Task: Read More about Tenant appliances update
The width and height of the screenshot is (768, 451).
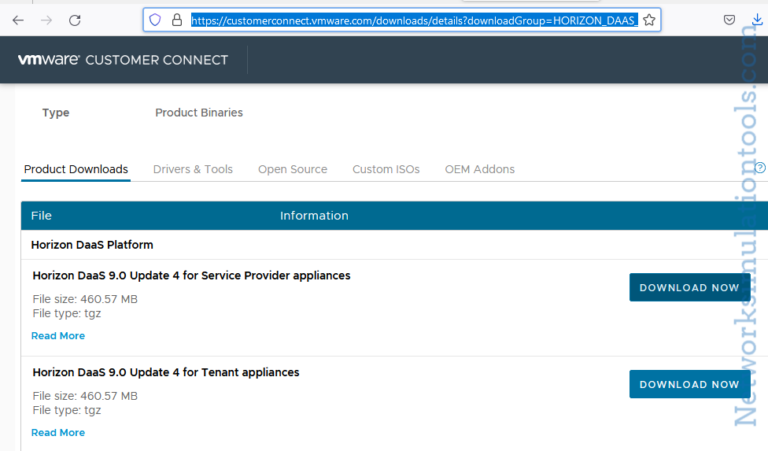Action: coord(58,433)
